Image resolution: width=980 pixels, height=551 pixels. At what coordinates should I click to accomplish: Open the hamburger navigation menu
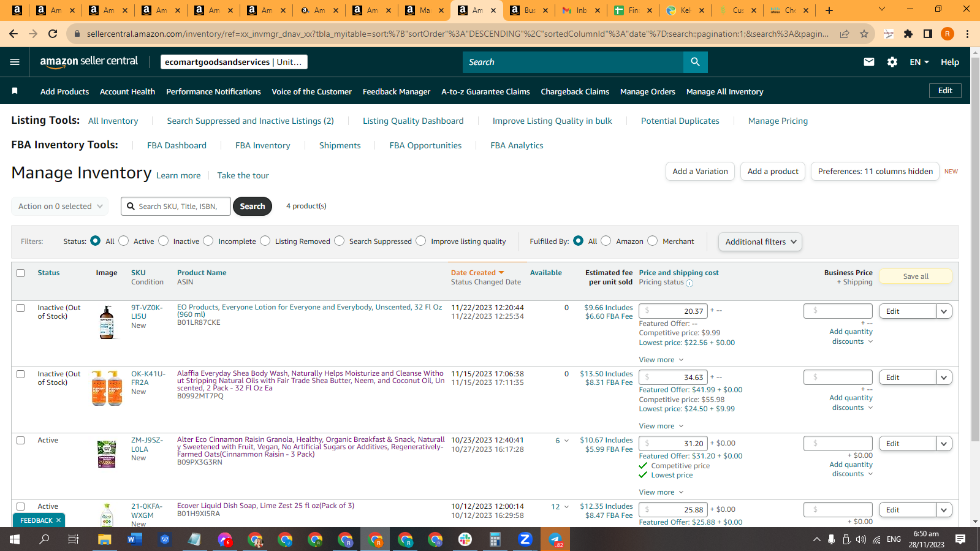[15, 62]
